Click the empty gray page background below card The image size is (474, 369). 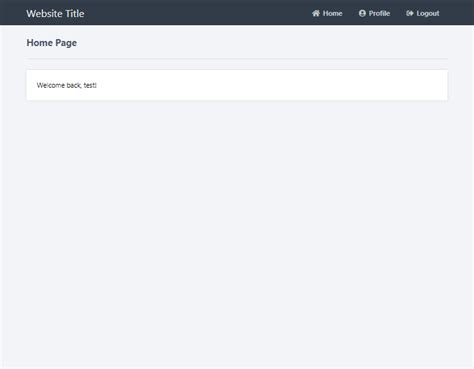click(237, 233)
